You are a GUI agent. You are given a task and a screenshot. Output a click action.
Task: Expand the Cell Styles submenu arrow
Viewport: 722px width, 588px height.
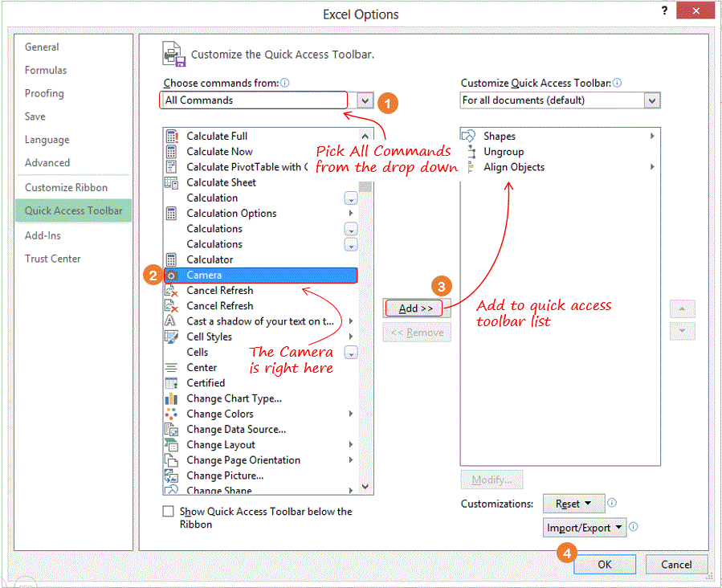click(x=351, y=337)
